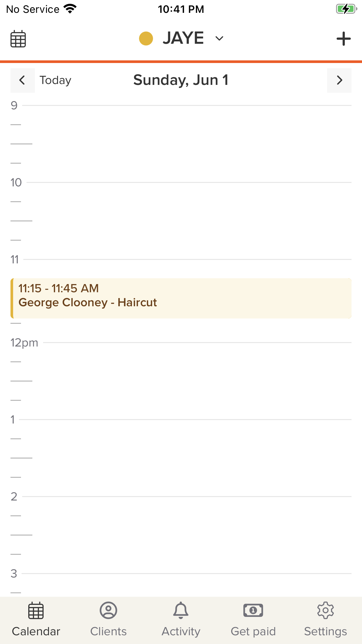
Task: Open the calendar grid view icon
Action: [x=18, y=39]
